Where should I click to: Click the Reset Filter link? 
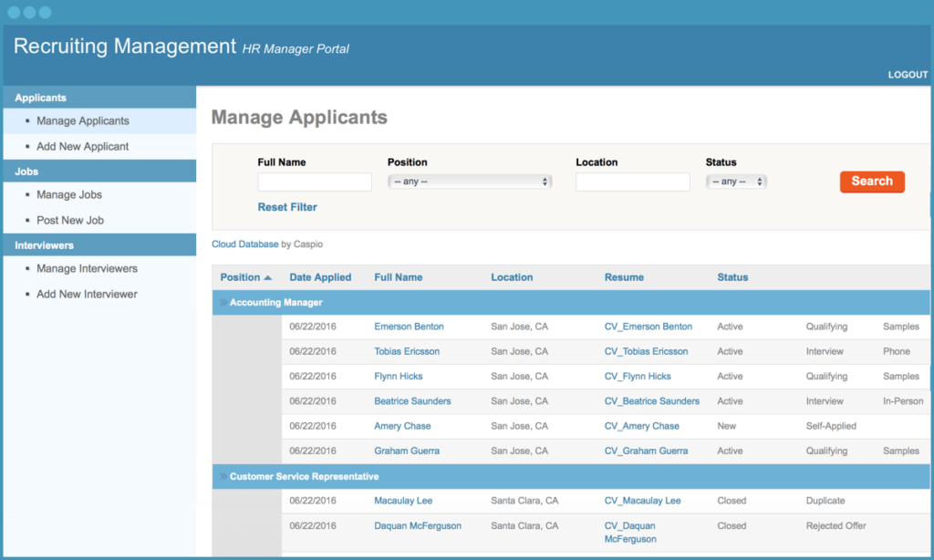pos(287,207)
